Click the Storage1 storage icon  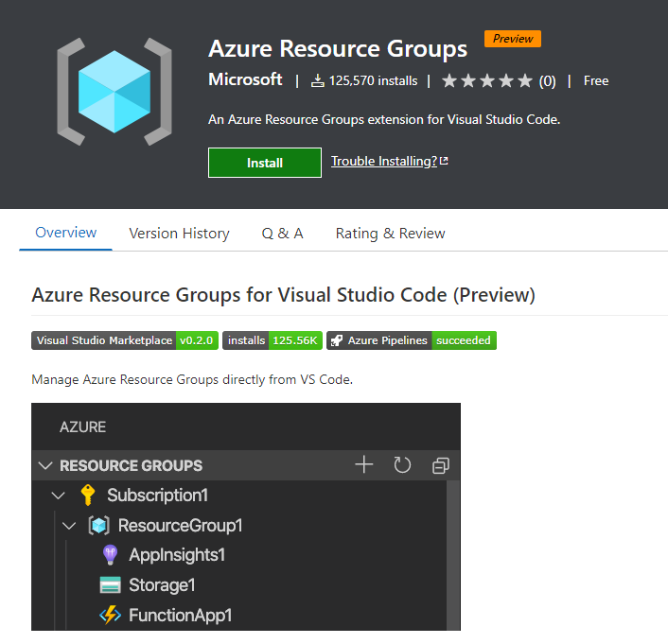tap(110, 585)
